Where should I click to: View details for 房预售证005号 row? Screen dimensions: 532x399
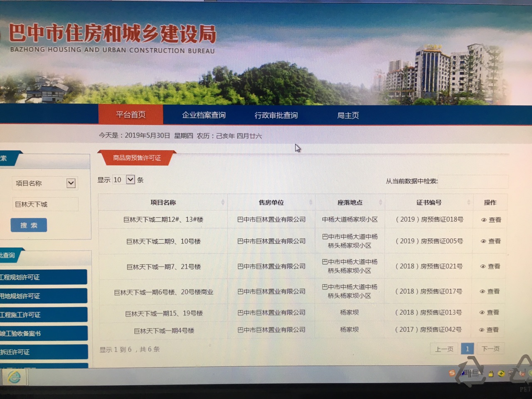click(490, 241)
